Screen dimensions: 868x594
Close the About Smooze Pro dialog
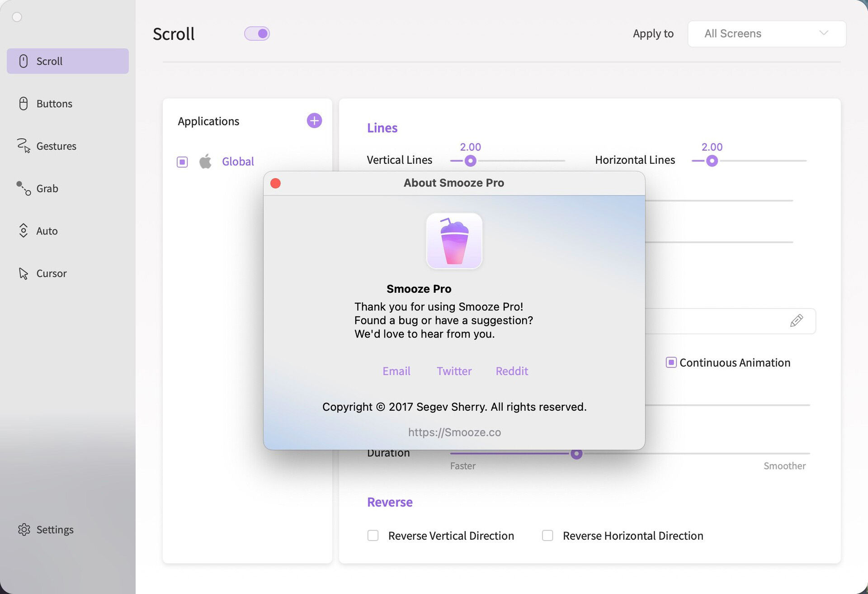(275, 183)
